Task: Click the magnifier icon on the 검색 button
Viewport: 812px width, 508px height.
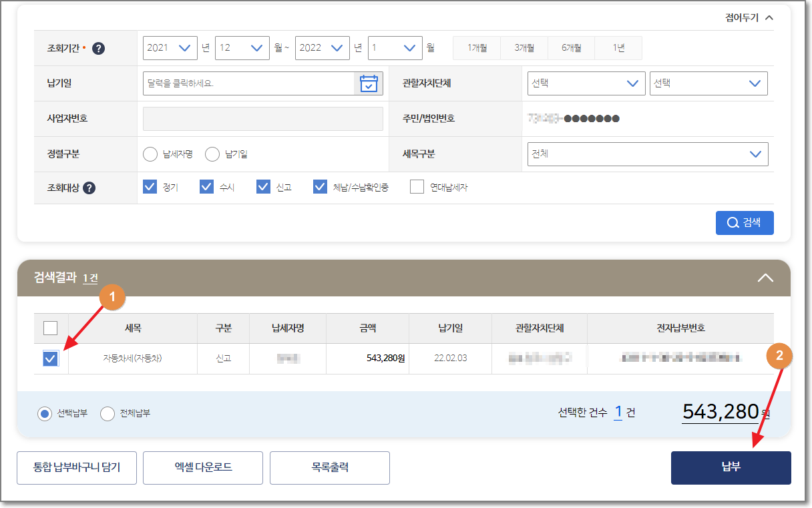Action: [732, 222]
